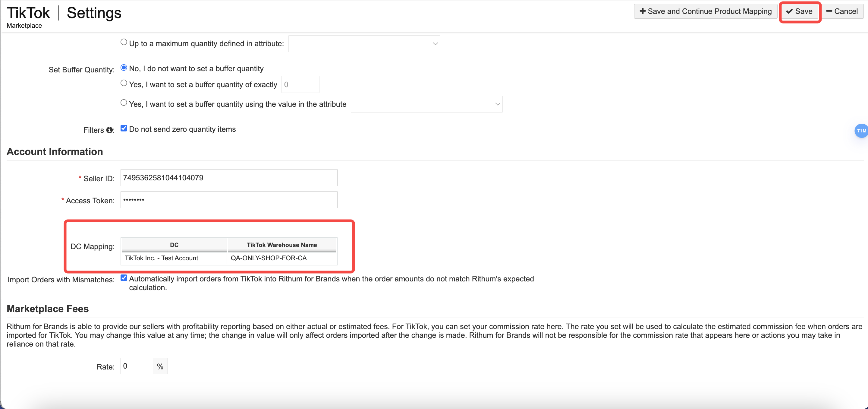The height and width of the screenshot is (409, 868).
Task: Focus the Access Token password field
Action: pyautogui.click(x=228, y=200)
